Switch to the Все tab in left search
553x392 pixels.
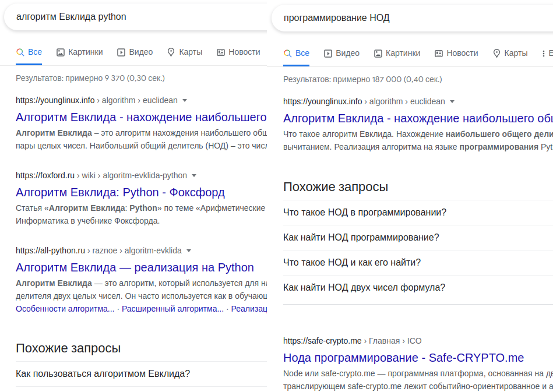[x=29, y=52]
